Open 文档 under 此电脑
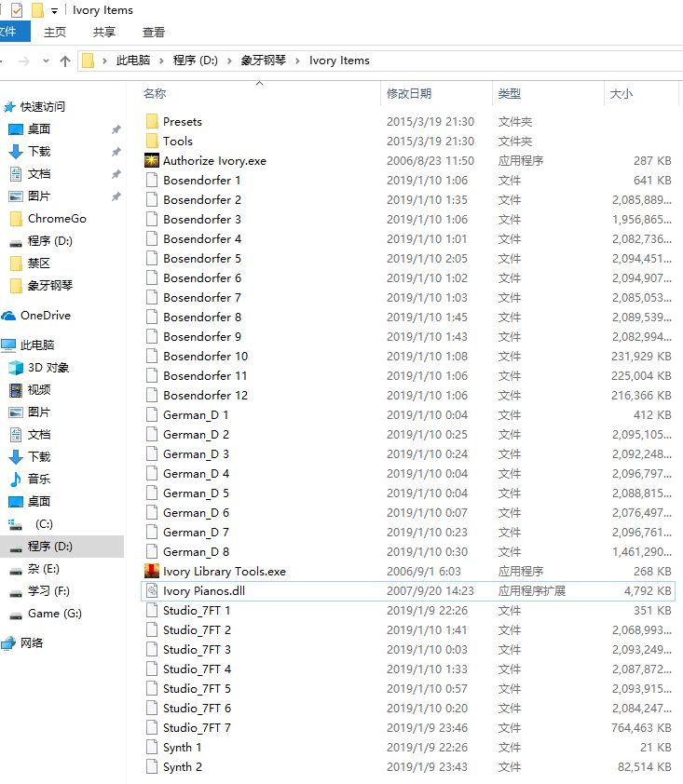This screenshot has width=683, height=784. 39,435
